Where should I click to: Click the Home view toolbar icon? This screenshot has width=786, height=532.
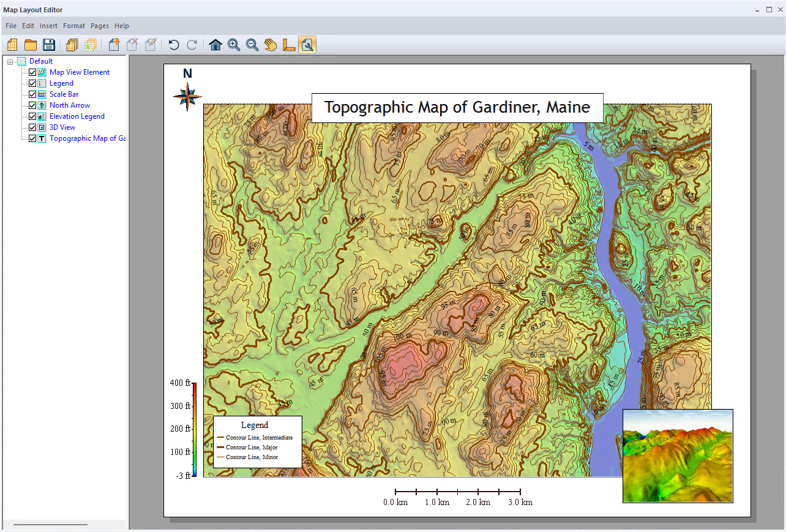pyautogui.click(x=215, y=45)
